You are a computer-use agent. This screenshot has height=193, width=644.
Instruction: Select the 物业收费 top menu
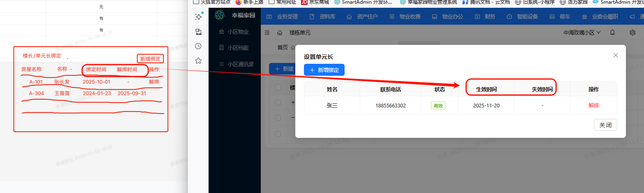tap(405, 16)
